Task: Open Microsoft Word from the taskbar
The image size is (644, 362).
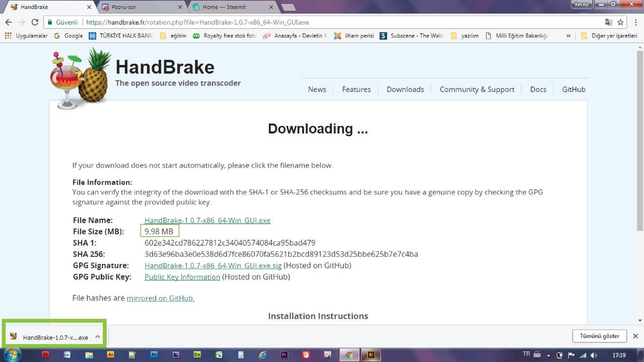Action: tap(67, 354)
